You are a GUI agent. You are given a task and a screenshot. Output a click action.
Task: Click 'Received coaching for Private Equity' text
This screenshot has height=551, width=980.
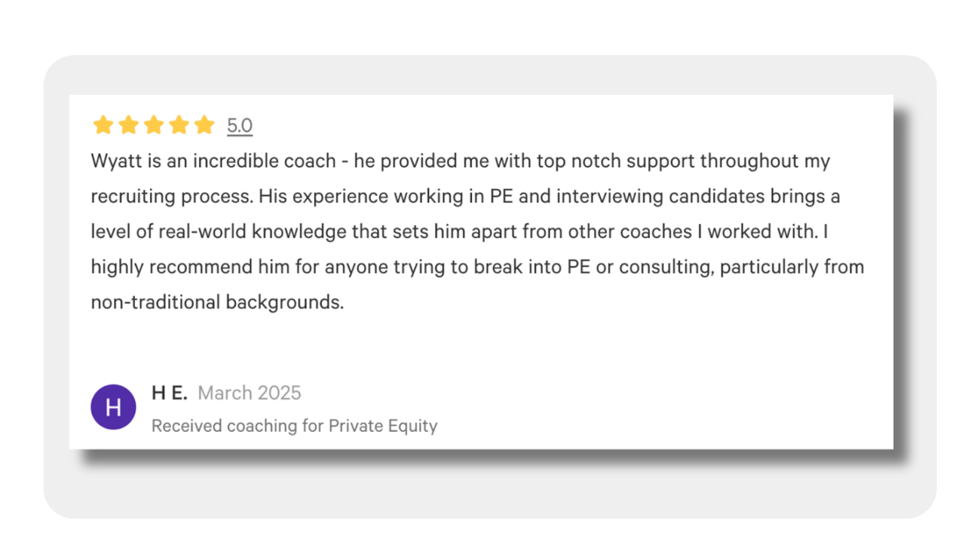pyautogui.click(x=295, y=426)
